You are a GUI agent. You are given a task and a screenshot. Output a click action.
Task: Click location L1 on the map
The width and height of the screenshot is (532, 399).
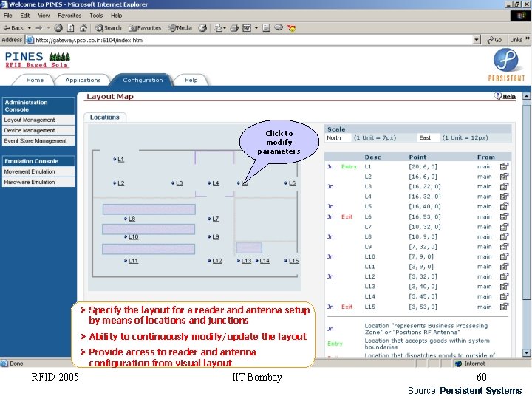[120, 160]
